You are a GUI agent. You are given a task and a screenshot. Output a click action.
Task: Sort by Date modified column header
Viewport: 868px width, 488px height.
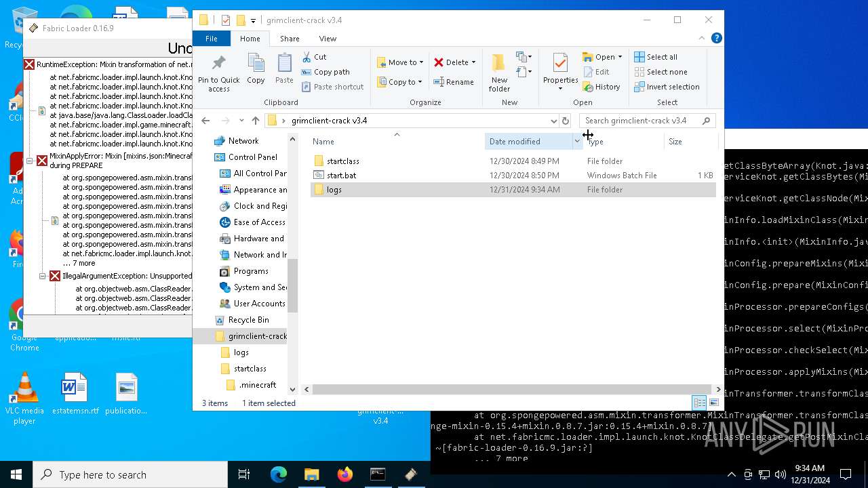point(529,142)
